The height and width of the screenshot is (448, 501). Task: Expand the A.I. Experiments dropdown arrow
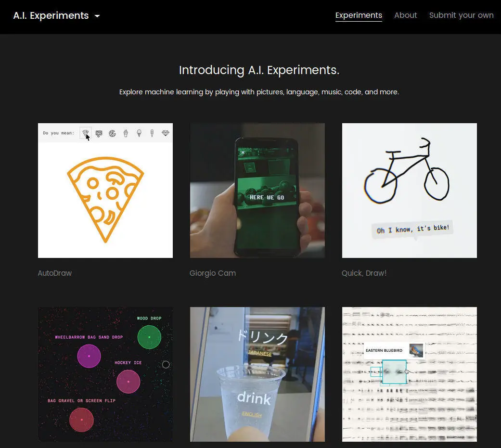click(x=97, y=16)
